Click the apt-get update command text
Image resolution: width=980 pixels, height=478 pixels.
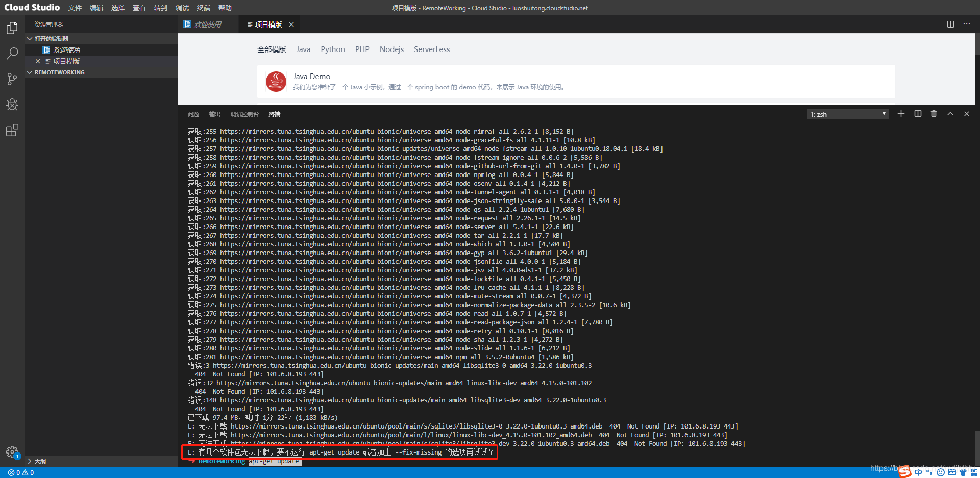pyautogui.click(x=274, y=462)
